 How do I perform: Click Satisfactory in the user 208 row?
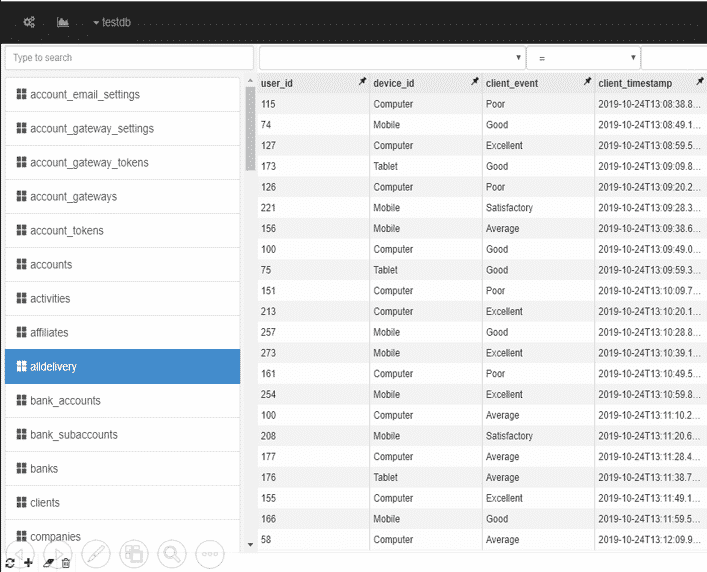point(509,436)
